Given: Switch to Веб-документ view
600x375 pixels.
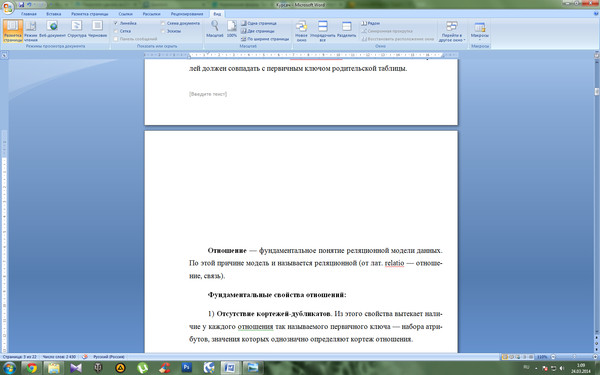Looking at the screenshot, I should [x=52, y=29].
